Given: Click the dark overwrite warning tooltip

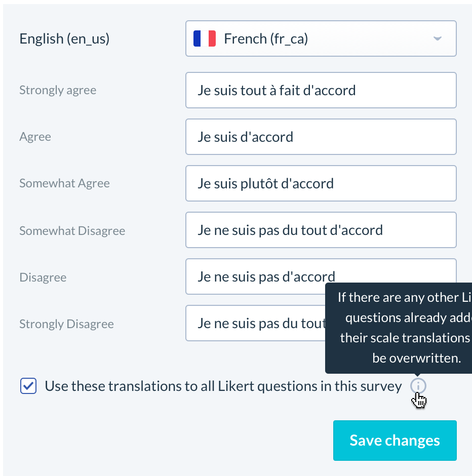Looking at the screenshot, I should [x=399, y=328].
